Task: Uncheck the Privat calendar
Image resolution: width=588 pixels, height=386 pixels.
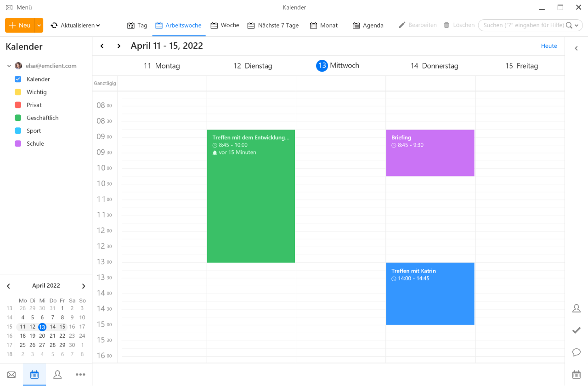Action: [17, 105]
